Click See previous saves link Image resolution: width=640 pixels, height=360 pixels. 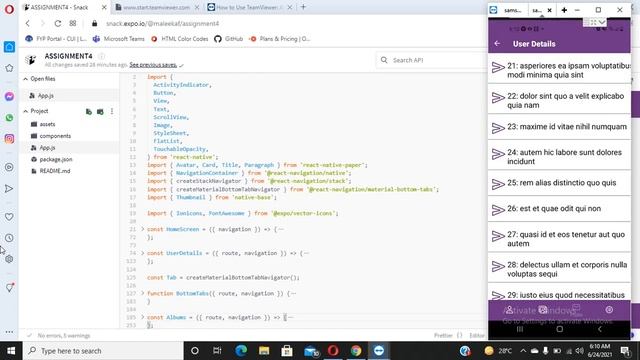(x=153, y=65)
